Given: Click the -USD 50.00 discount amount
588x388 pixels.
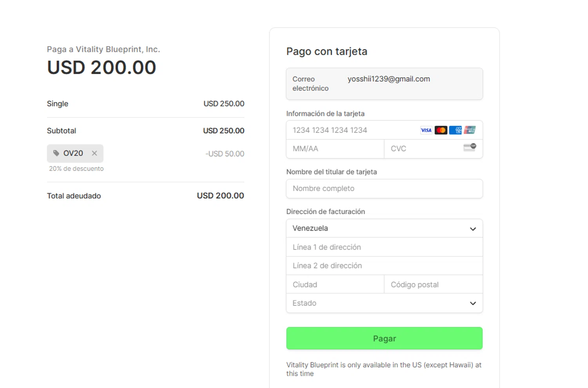Looking at the screenshot, I should (x=225, y=154).
